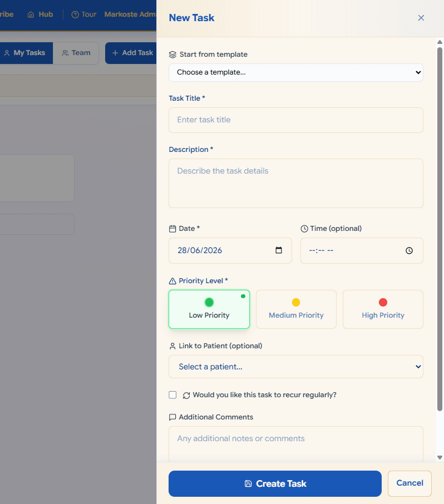Click the scrollbar down arrow in panel
This screenshot has width=444, height=504.
click(440, 457)
